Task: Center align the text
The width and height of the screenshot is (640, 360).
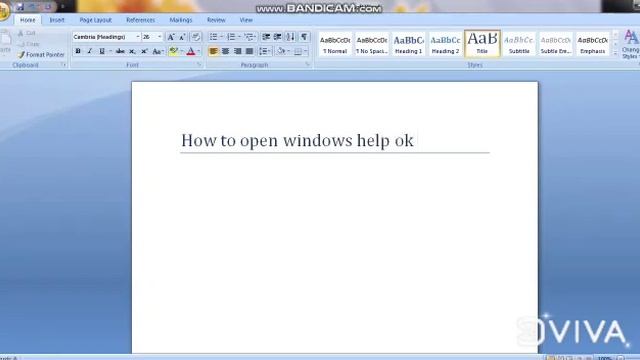Action: coord(225,51)
